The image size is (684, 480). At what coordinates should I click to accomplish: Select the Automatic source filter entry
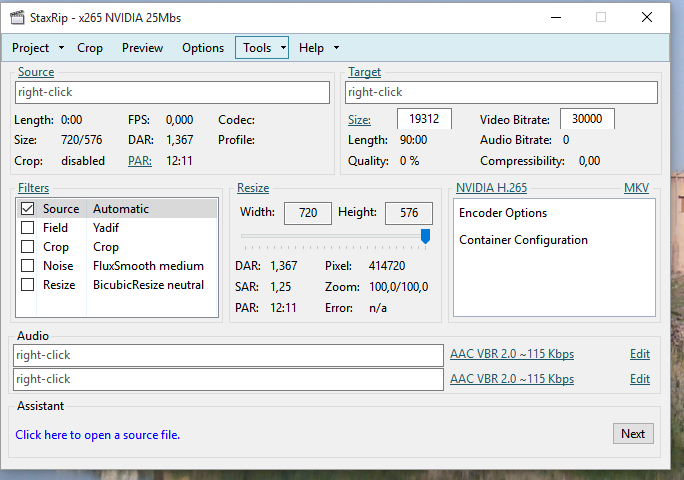121,209
